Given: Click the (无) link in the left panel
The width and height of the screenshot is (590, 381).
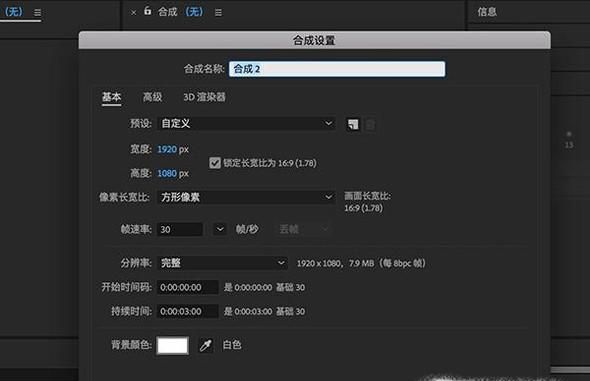Looking at the screenshot, I should click(x=14, y=12).
